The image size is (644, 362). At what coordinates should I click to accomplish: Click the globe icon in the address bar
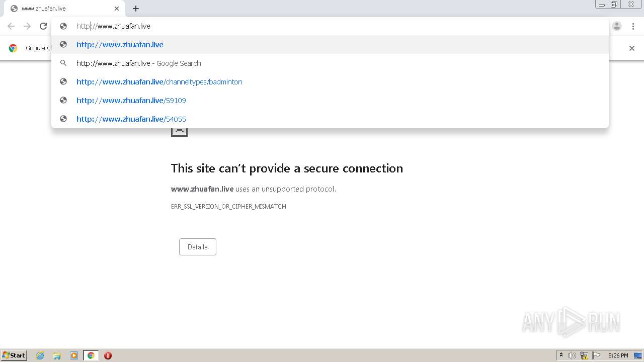coord(63,26)
